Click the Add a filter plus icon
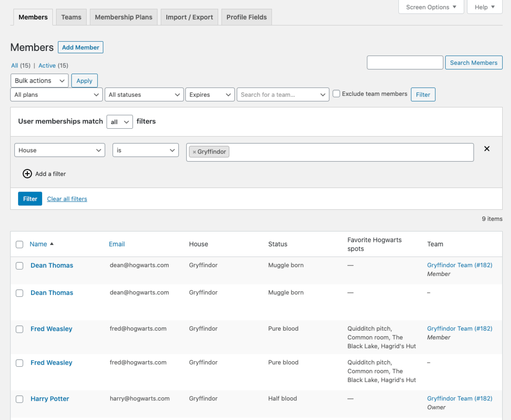This screenshot has width=511, height=420. pyautogui.click(x=27, y=174)
